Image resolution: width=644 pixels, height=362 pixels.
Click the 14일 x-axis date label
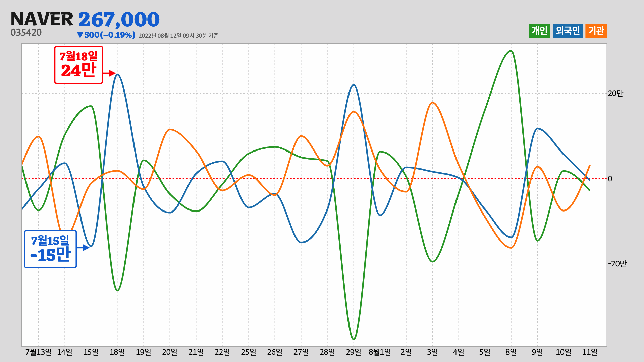(65, 352)
